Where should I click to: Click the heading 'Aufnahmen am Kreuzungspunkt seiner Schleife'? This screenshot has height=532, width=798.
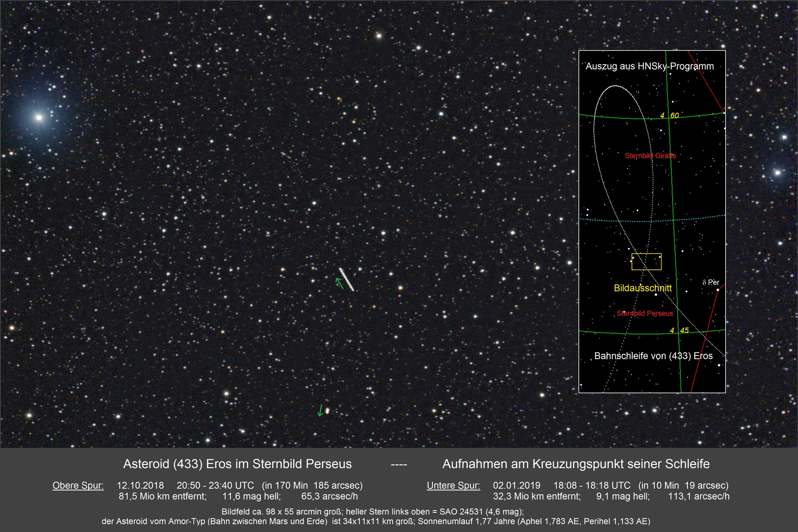(x=576, y=464)
